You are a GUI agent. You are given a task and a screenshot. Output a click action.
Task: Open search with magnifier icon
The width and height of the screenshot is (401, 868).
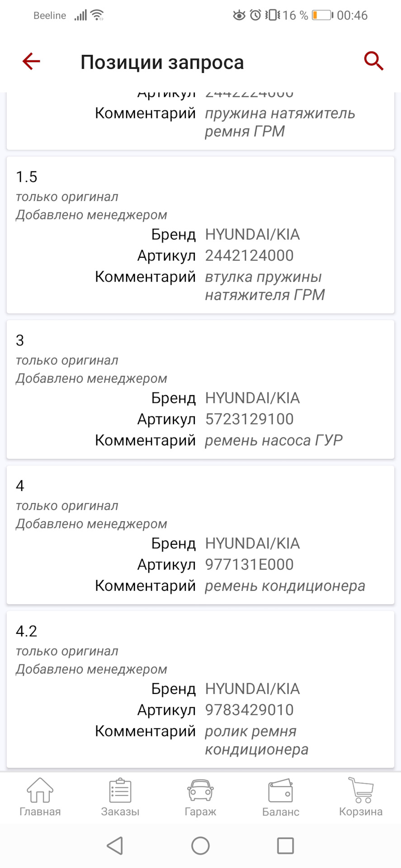tap(373, 61)
